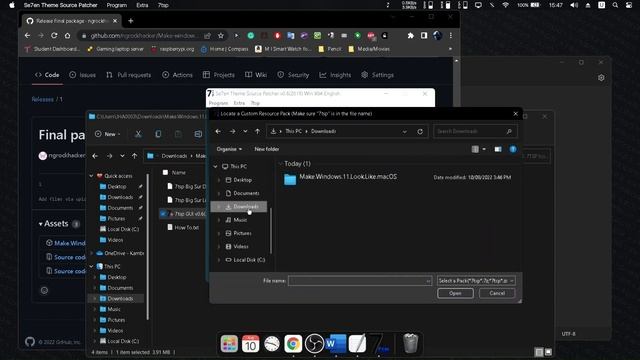The height and width of the screenshot is (360, 640).
Task: Switch to GitHub Issues tab
Action: [x=82, y=75]
